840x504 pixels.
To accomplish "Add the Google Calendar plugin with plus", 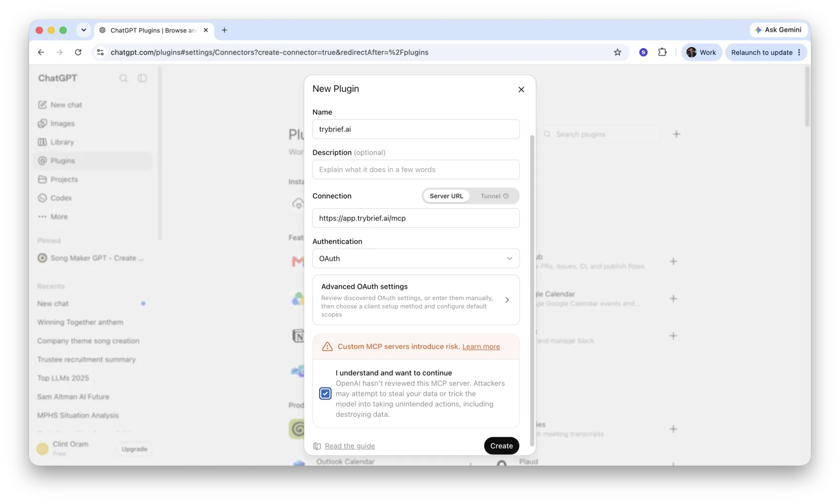I will click(673, 299).
